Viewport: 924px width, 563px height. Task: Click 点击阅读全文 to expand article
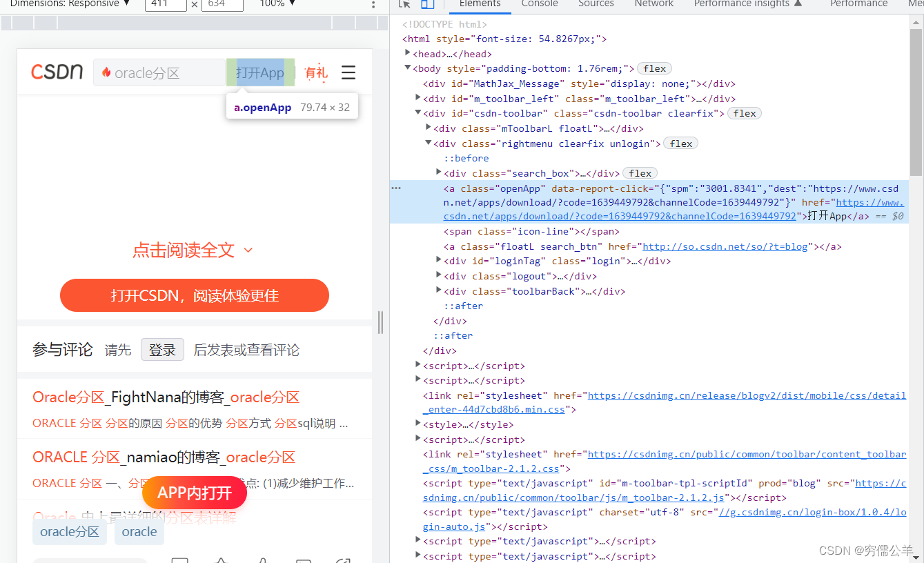pyautogui.click(x=193, y=250)
